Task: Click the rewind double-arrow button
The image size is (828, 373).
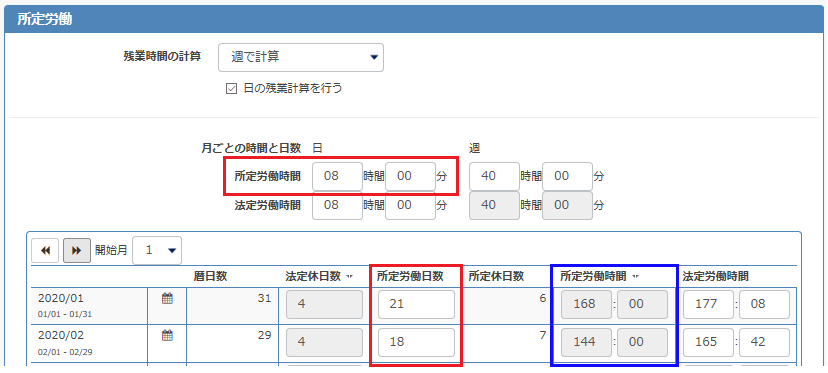Action: [45, 250]
